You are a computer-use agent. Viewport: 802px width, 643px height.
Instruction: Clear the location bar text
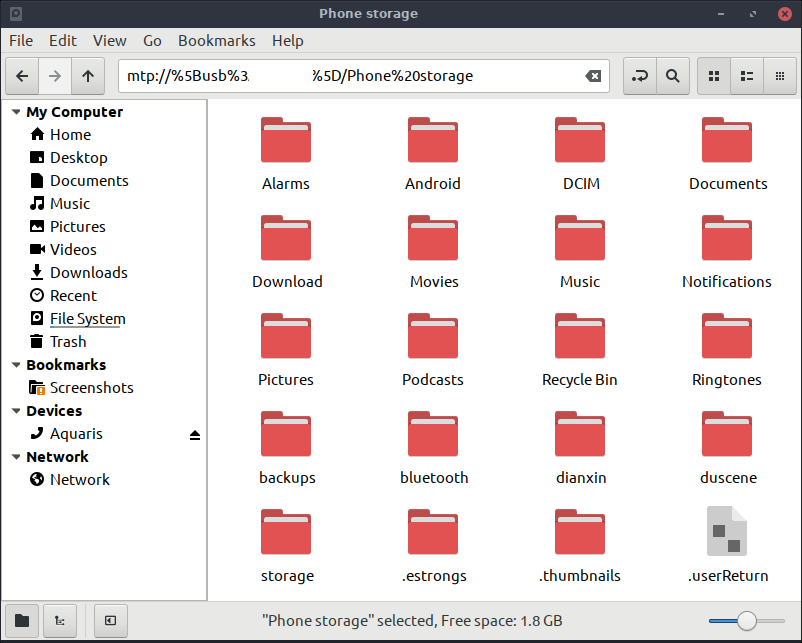coord(593,76)
